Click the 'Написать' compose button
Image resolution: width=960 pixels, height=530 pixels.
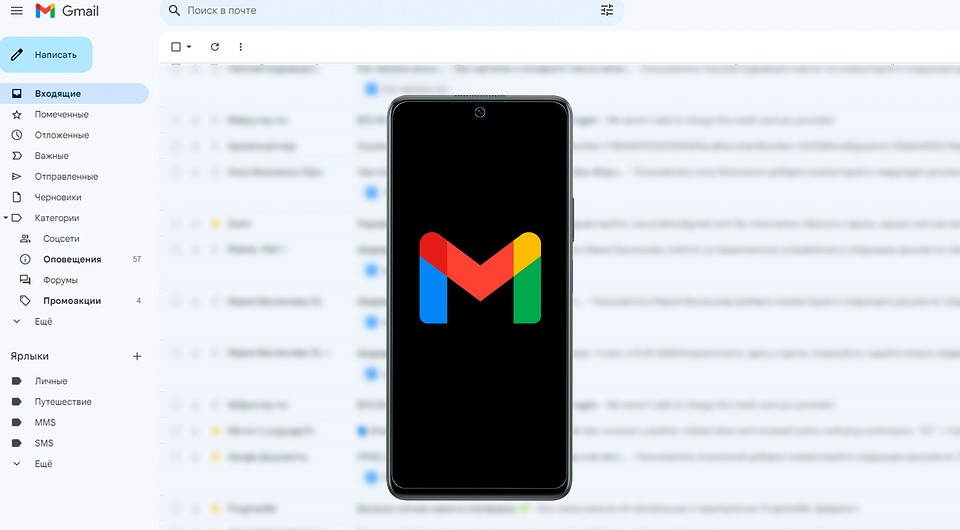pyautogui.click(x=46, y=54)
